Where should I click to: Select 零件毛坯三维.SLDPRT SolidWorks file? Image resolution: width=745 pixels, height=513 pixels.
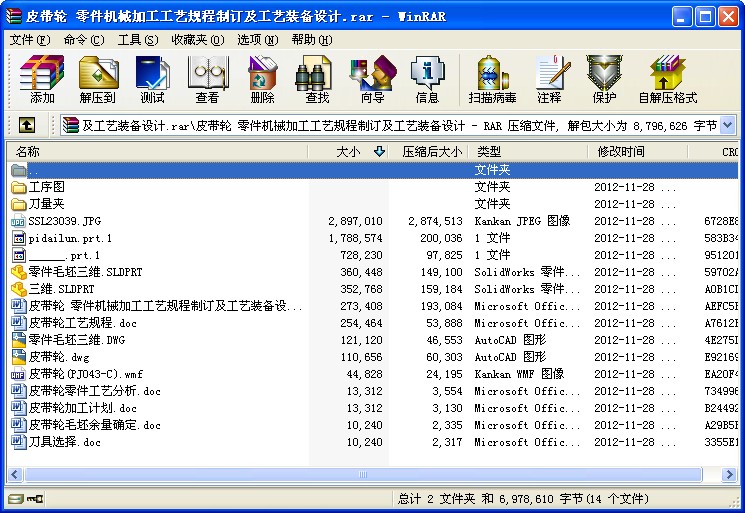(x=77, y=272)
